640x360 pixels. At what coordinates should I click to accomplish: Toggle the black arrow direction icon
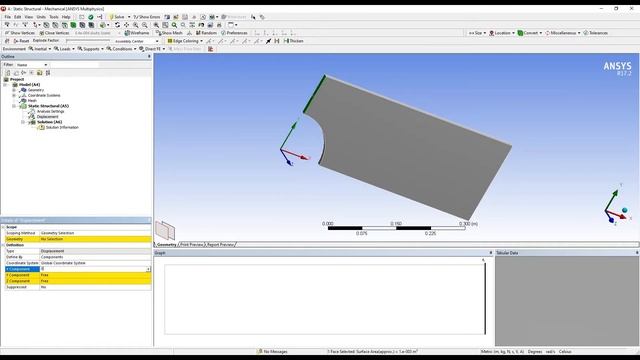(268, 41)
